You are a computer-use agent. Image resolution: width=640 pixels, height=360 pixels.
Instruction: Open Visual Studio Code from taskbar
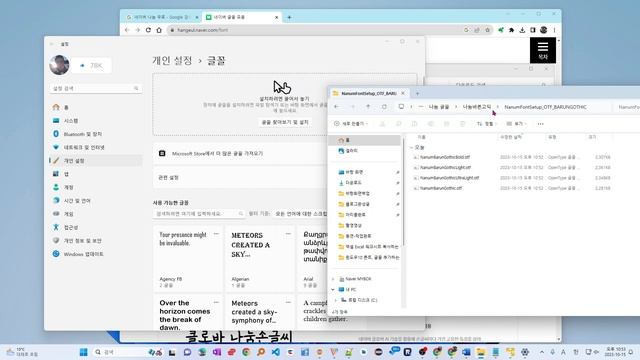tap(276, 352)
